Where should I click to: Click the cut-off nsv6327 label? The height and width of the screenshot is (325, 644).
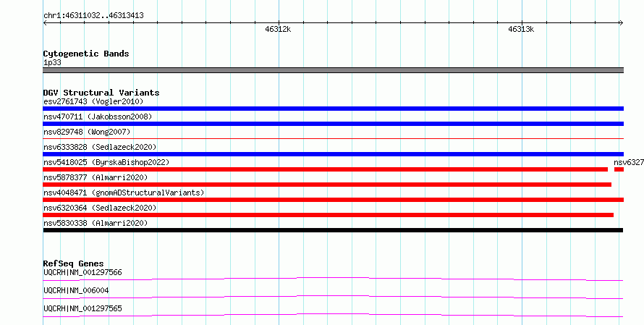(629, 162)
